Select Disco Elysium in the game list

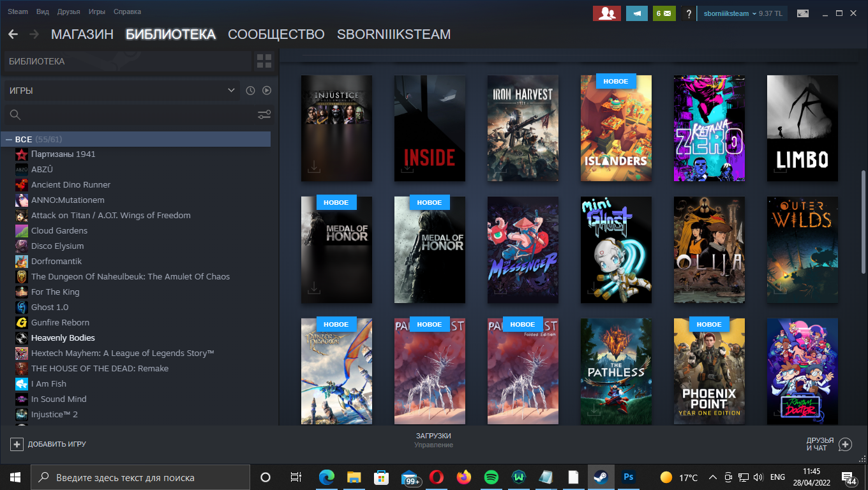[57, 246]
